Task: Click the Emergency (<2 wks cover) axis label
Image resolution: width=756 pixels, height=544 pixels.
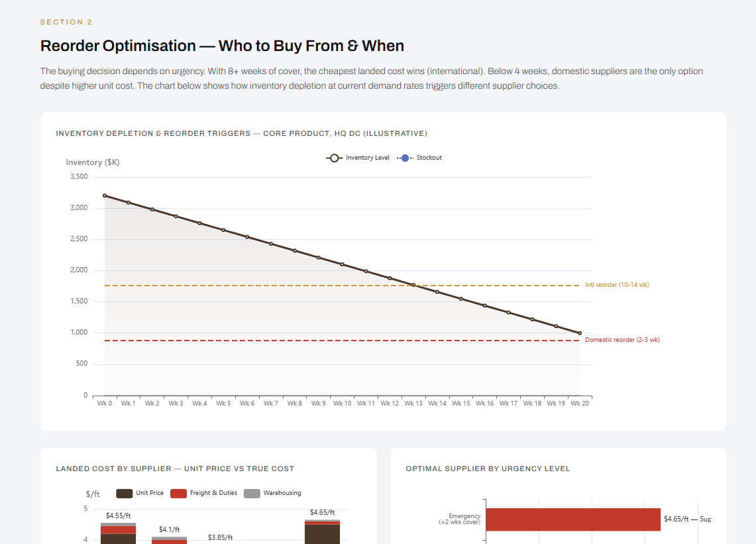Action: pyautogui.click(x=459, y=519)
